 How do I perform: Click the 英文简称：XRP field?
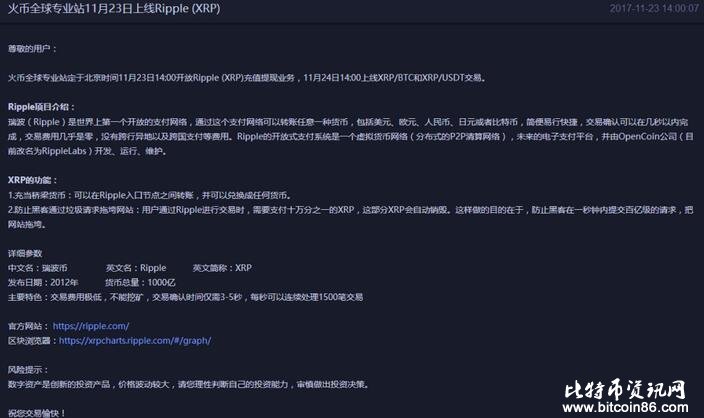(223, 268)
